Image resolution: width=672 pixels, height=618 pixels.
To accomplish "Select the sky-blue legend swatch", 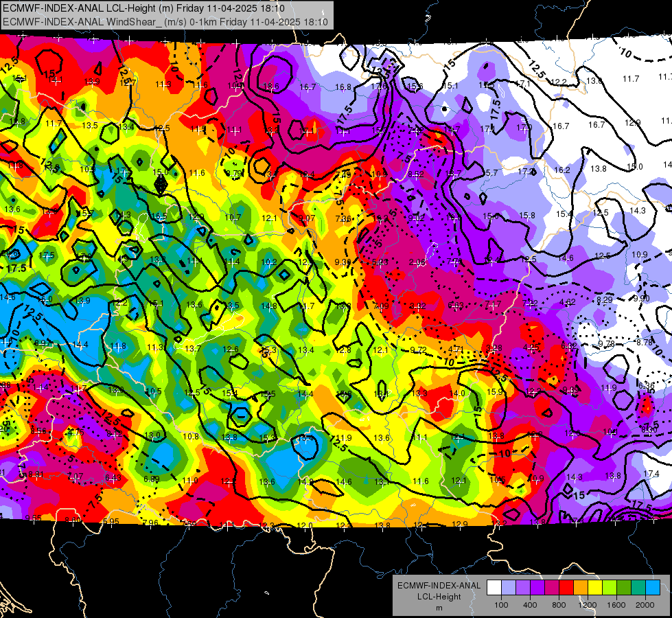I will 653,588.
